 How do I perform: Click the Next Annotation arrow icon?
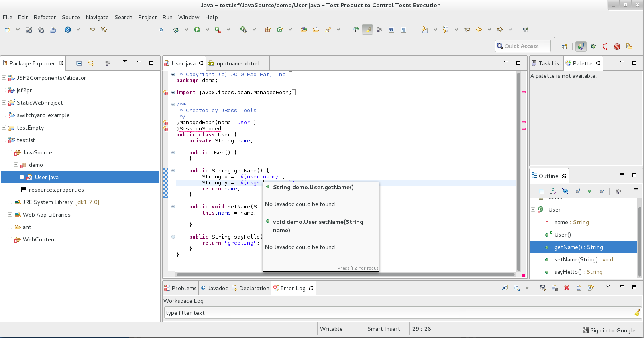pyautogui.click(x=425, y=30)
